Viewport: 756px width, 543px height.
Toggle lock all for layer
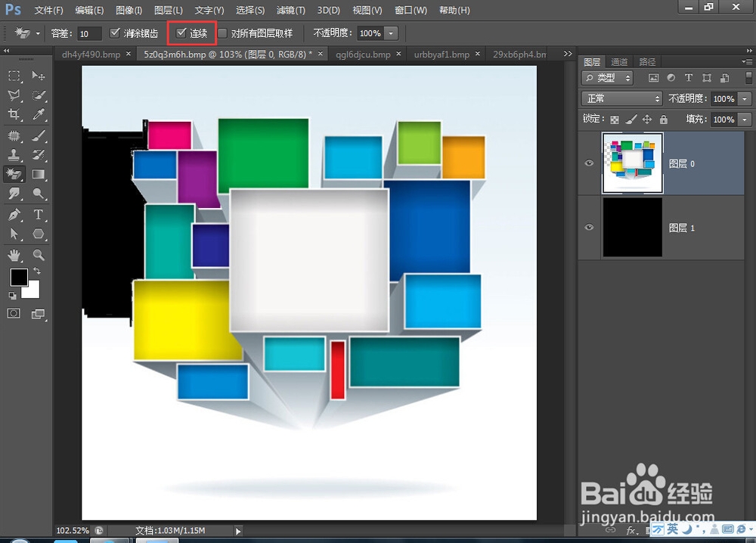pyautogui.click(x=664, y=119)
